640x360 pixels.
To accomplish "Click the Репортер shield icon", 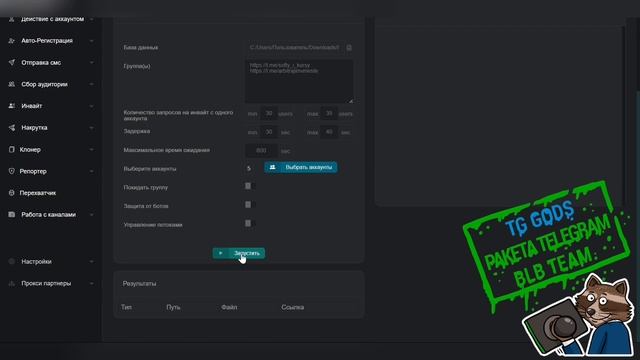I will tap(11, 171).
